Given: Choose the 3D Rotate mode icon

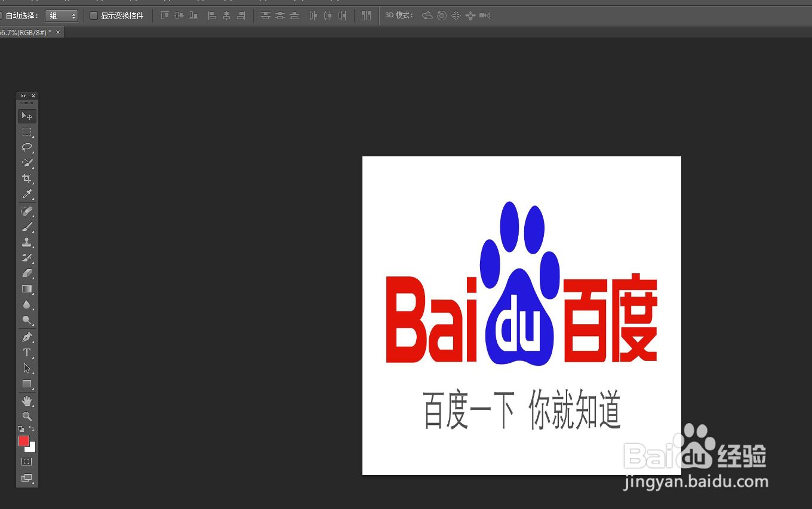Looking at the screenshot, I should (x=427, y=16).
